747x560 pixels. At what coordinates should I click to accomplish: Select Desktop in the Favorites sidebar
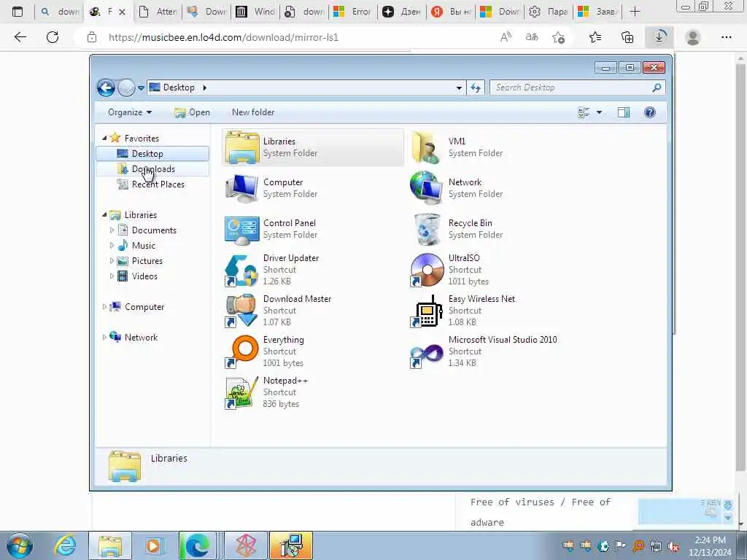pyautogui.click(x=152, y=153)
